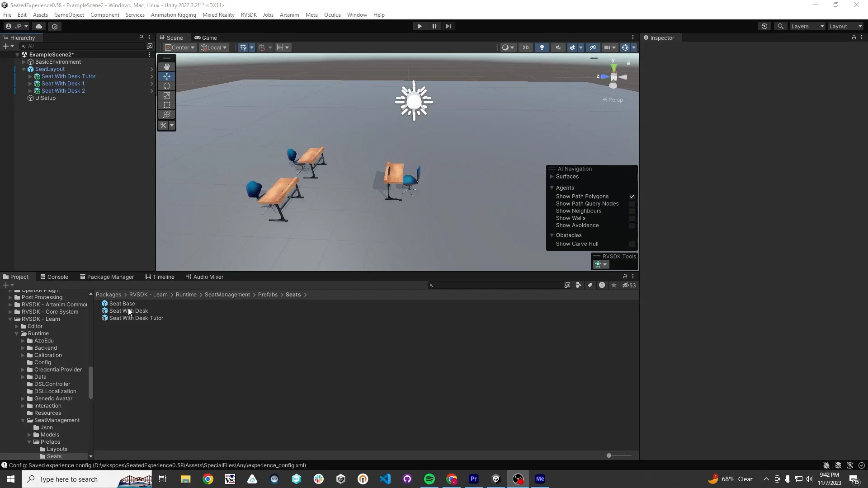
Task: Click the Play button
Action: [x=420, y=26]
